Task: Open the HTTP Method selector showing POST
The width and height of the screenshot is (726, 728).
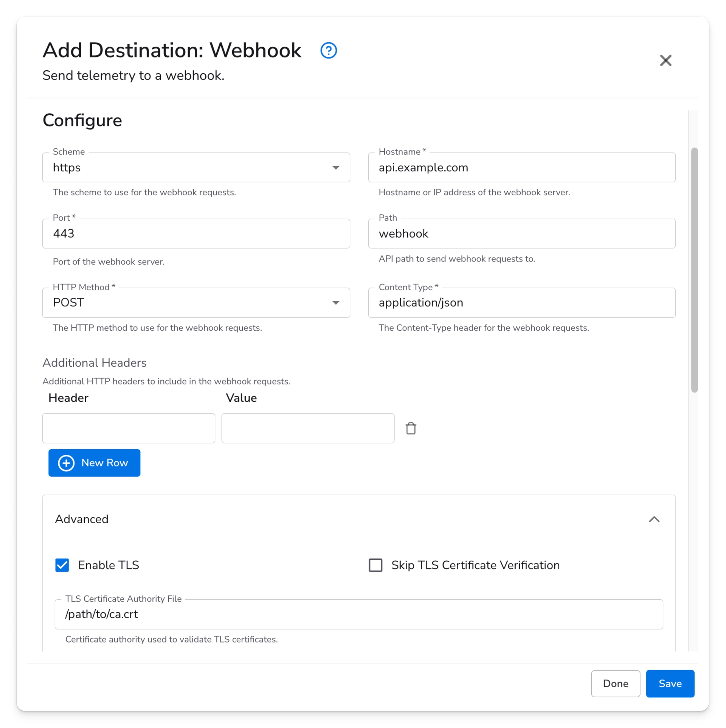Action: 196,302
